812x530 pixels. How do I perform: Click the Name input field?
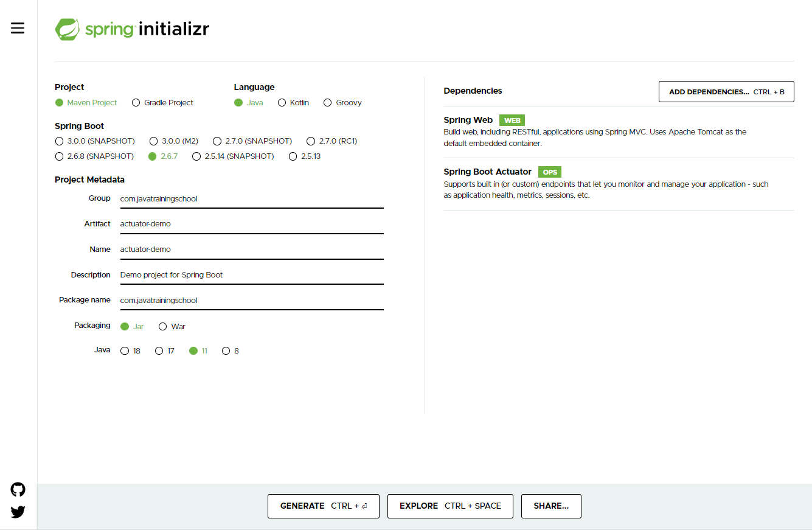[252, 249]
